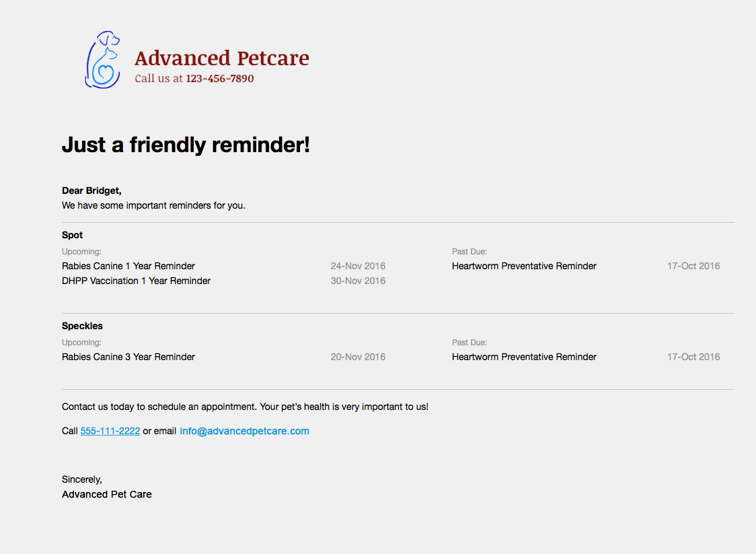
Task: Open the info@advancedpetcare.com email link
Action: coord(245,431)
